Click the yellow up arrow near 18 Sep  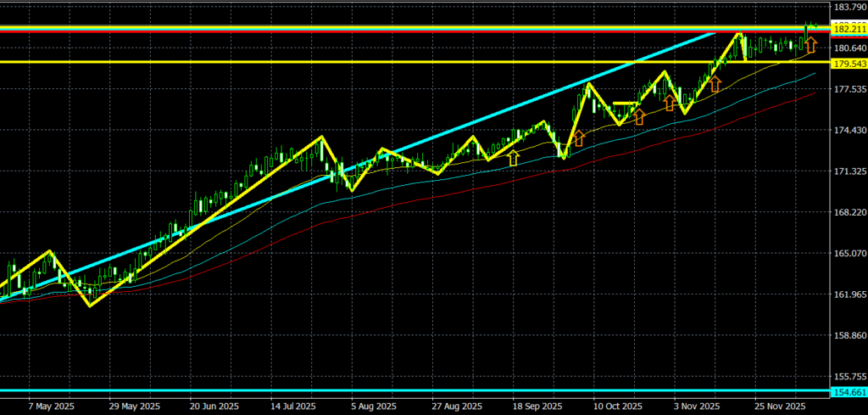pyautogui.click(x=512, y=157)
